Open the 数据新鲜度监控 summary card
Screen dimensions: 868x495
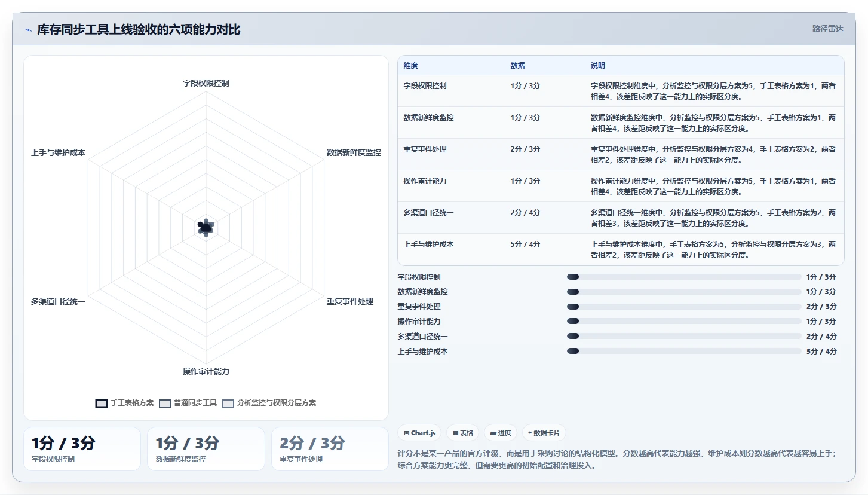[206, 449]
